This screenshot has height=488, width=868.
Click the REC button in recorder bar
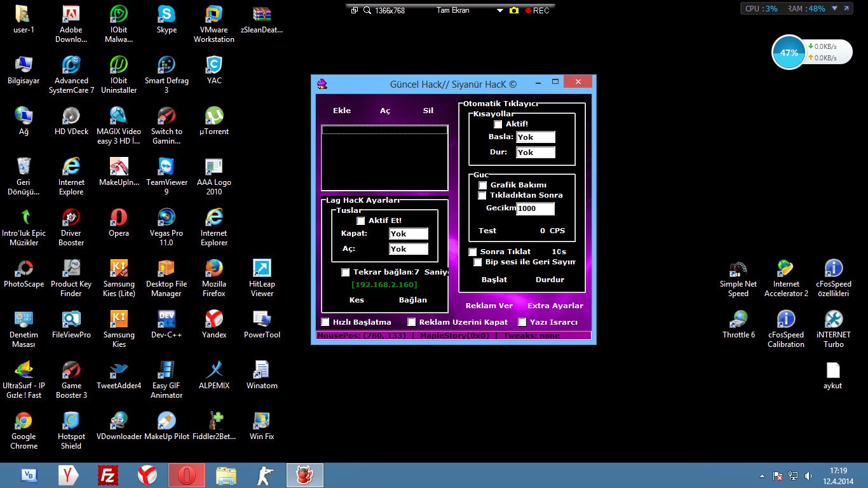click(537, 10)
